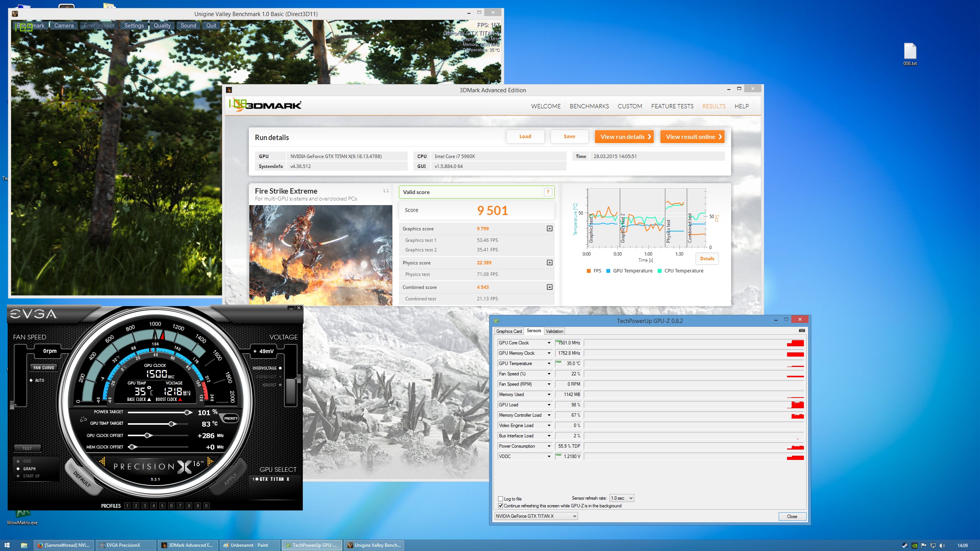The width and height of the screenshot is (980, 551).
Task: Click the Precision X Priority button
Action: tap(231, 418)
